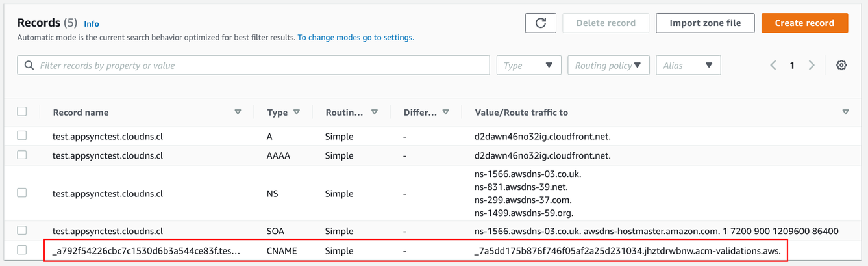The width and height of the screenshot is (868, 266).
Task: Open the Type filter dropdown
Action: point(528,65)
